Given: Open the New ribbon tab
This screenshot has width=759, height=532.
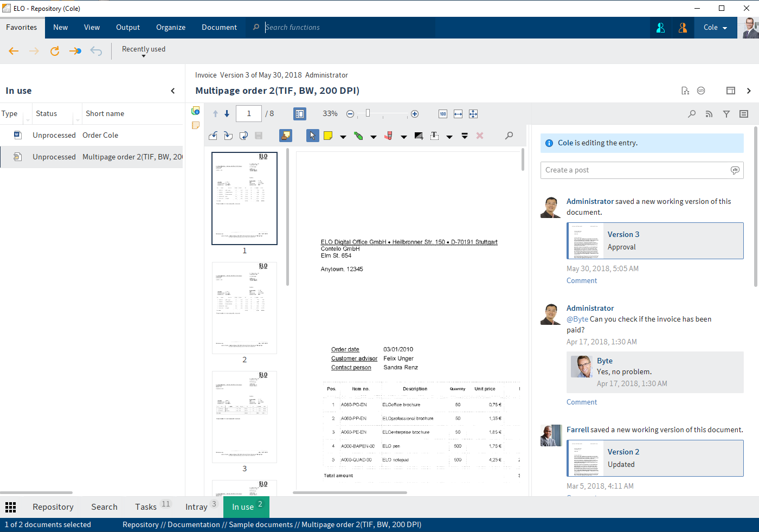Looking at the screenshot, I should tap(61, 28).
